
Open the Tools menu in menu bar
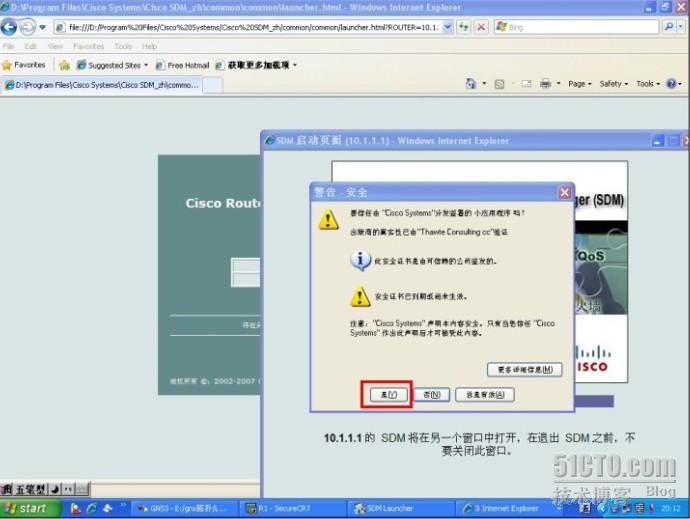click(x=123, y=46)
